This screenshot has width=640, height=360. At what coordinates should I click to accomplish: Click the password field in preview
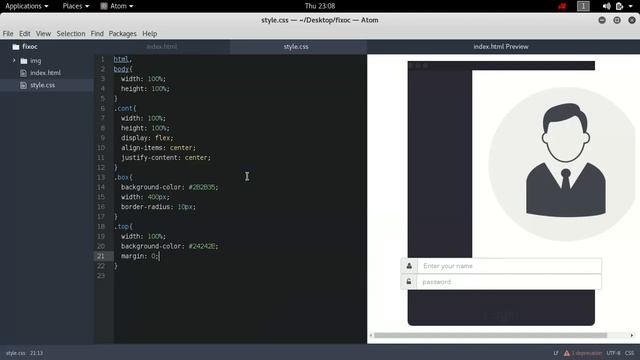(x=509, y=282)
